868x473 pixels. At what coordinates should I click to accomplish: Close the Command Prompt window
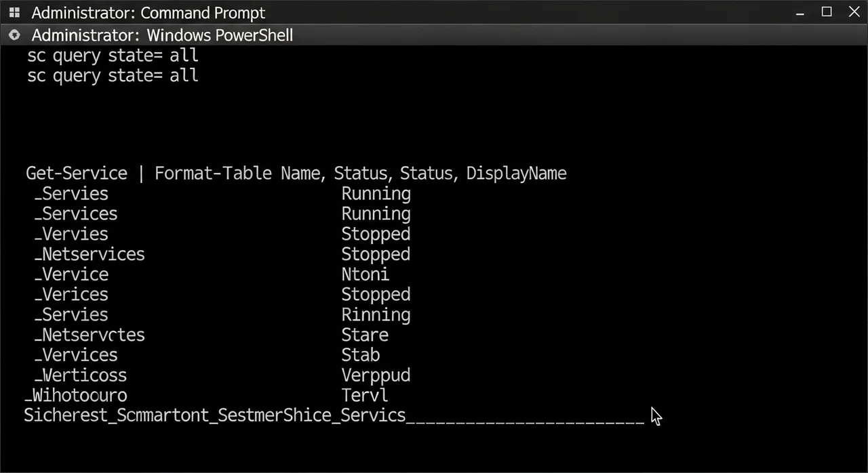854,12
